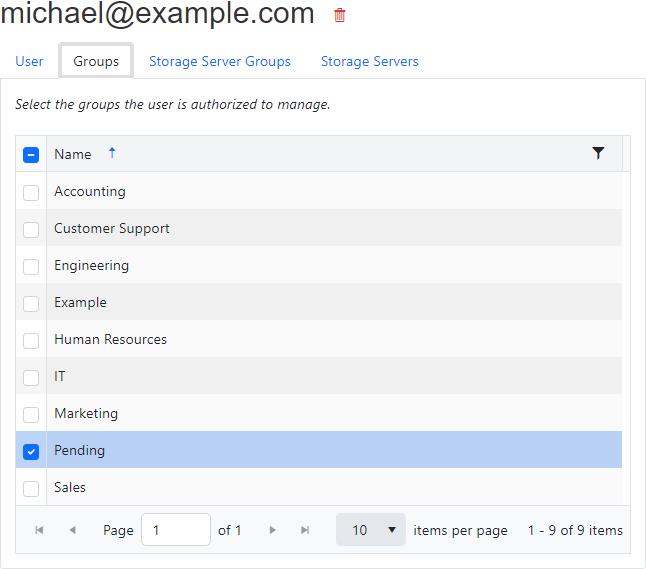Click the Name column header

coord(73,154)
